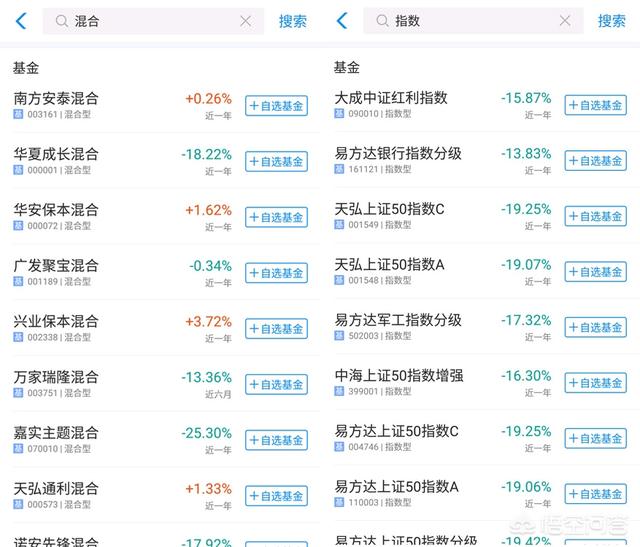Open fund 易方达银行指数分级
The image size is (640, 547).
pyautogui.click(x=398, y=153)
